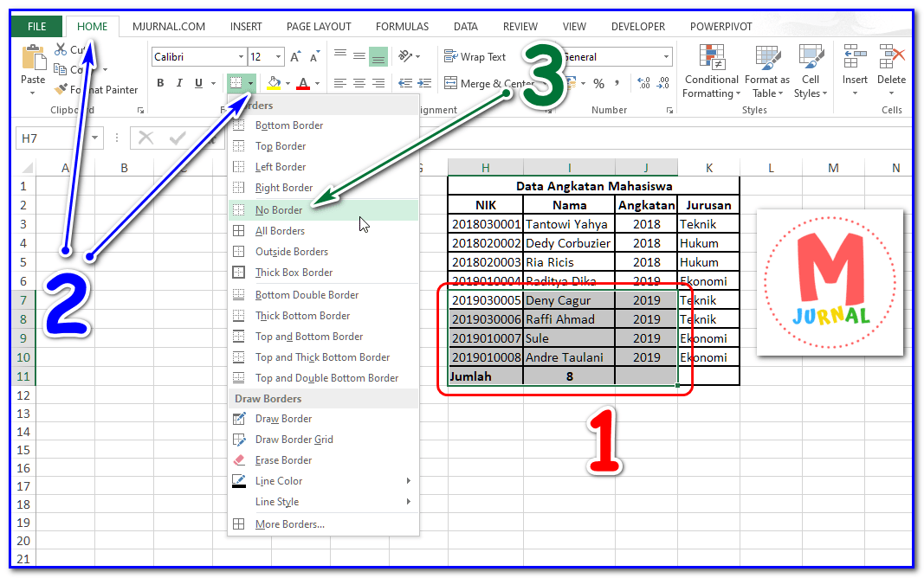Choose Outside Borders option
The height and width of the screenshot is (578, 924).
click(x=323, y=251)
